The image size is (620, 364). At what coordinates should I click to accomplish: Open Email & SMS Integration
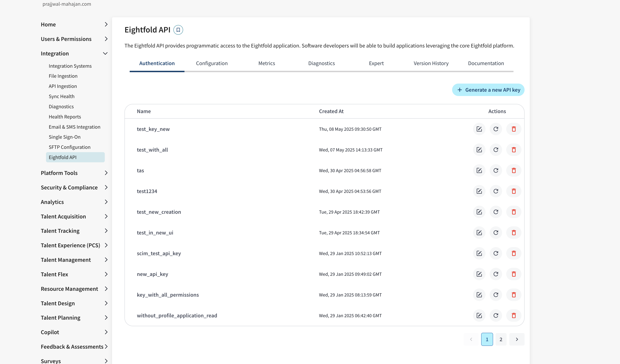75,127
